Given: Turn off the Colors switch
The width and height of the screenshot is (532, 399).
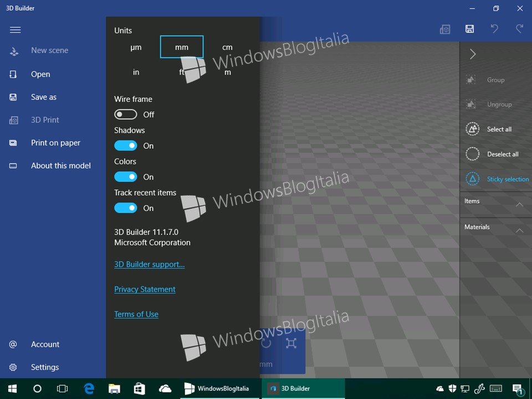Looking at the screenshot, I should tap(126, 177).
